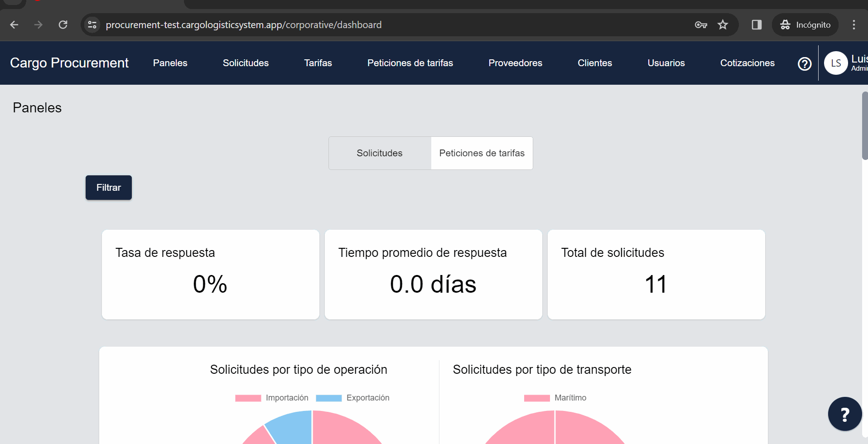The height and width of the screenshot is (444, 868).
Task: Reload the page with refresh icon
Action: point(63,25)
